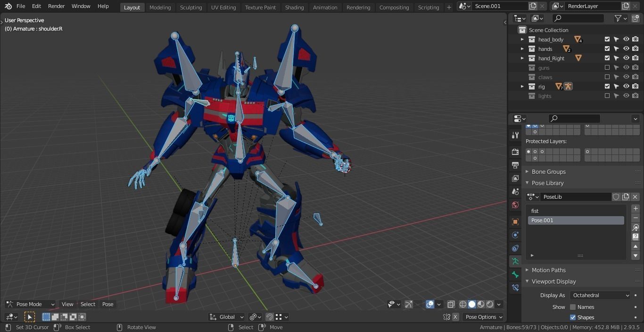Expand the head_body collection
Viewport: 644px width, 332px height.
coord(522,40)
